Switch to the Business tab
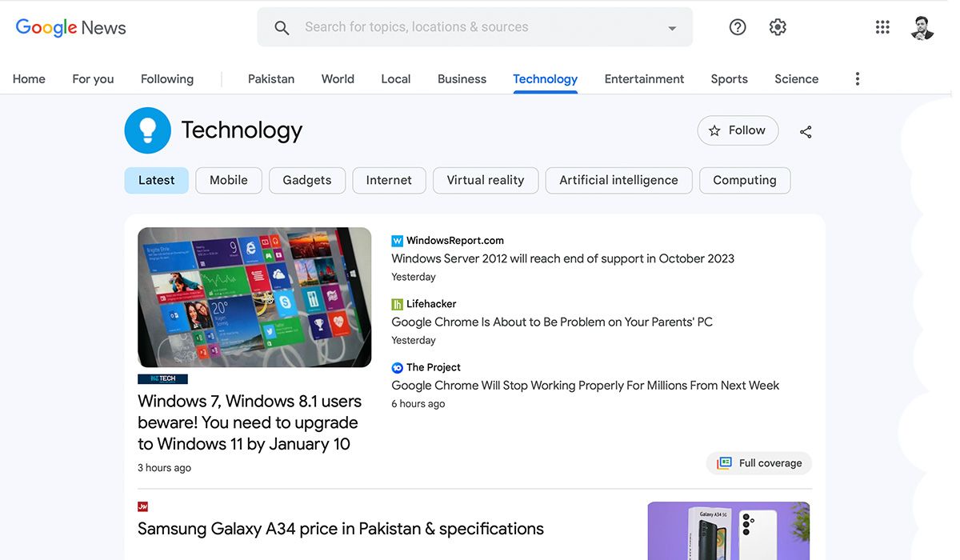The height and width of the screenshot is (560, 960). pos(462,79)
